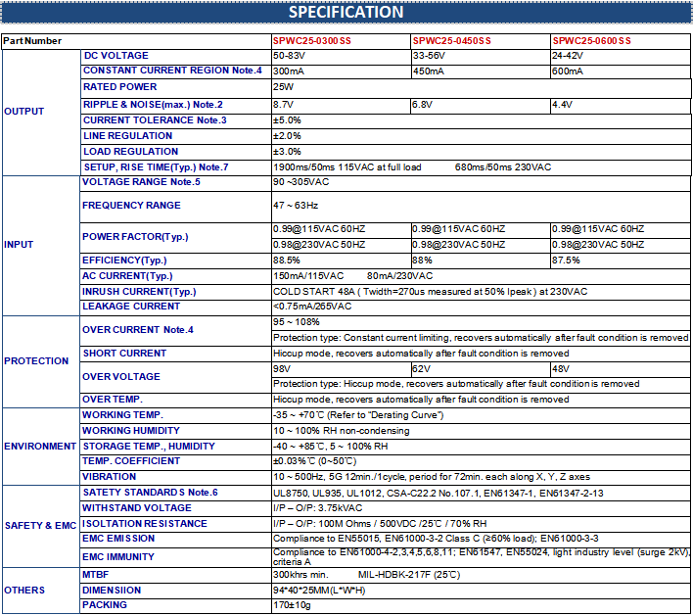
Task: Select the SPWC25-0450SS column header
Action: pyautogui.click(x=451, y=41)
